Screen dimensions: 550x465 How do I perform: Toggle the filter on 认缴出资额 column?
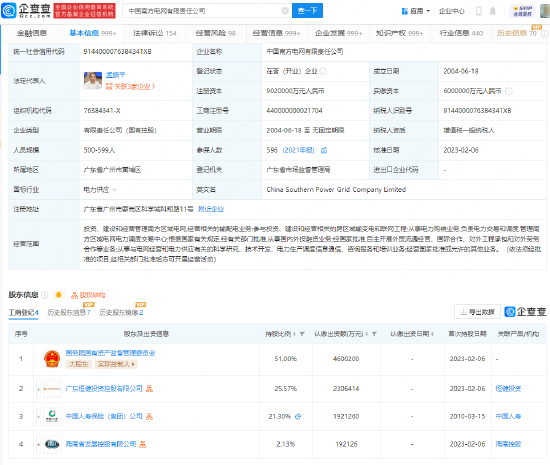[374, 334]
